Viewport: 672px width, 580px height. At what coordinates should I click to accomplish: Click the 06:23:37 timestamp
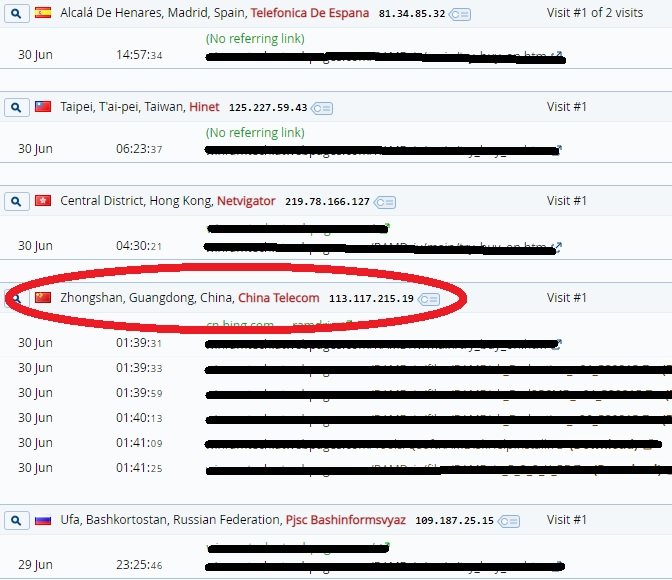click(139, 149)
